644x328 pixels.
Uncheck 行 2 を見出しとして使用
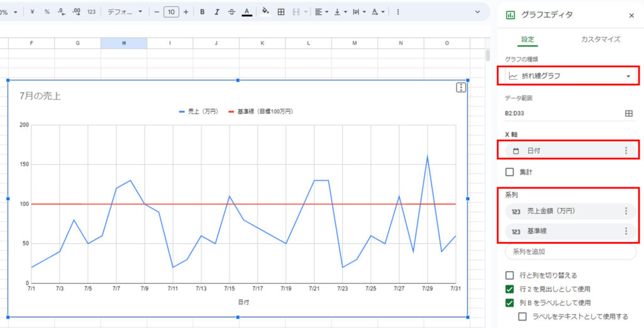[x=510, y=289]
